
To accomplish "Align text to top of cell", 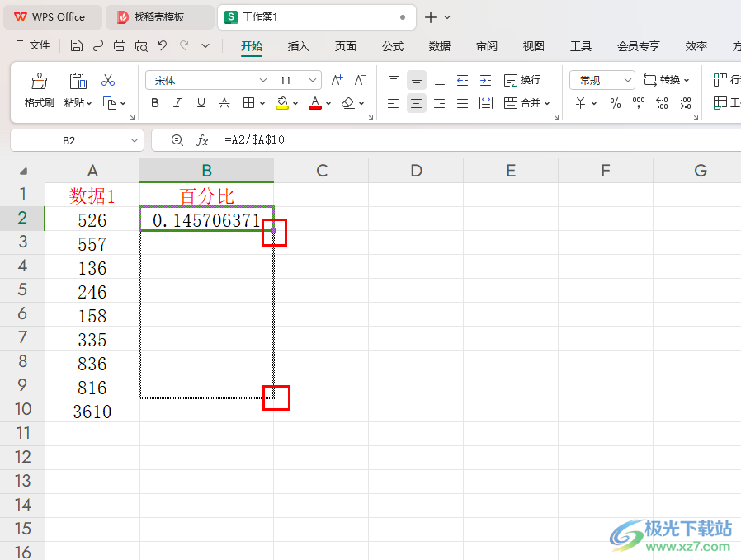I will coord(393,80).
